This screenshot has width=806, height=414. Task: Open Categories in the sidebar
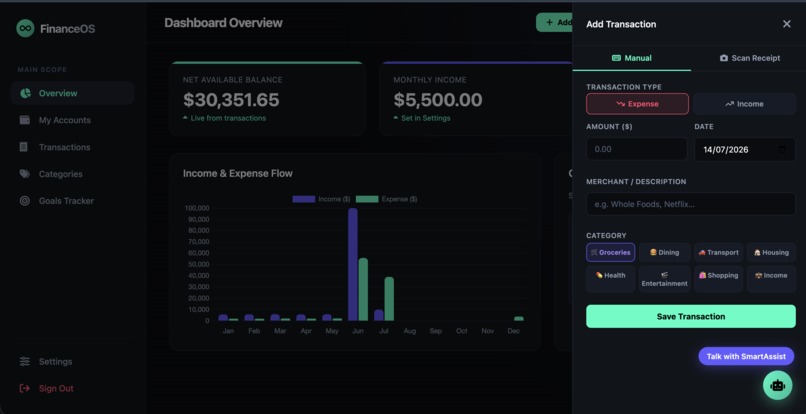72,174
